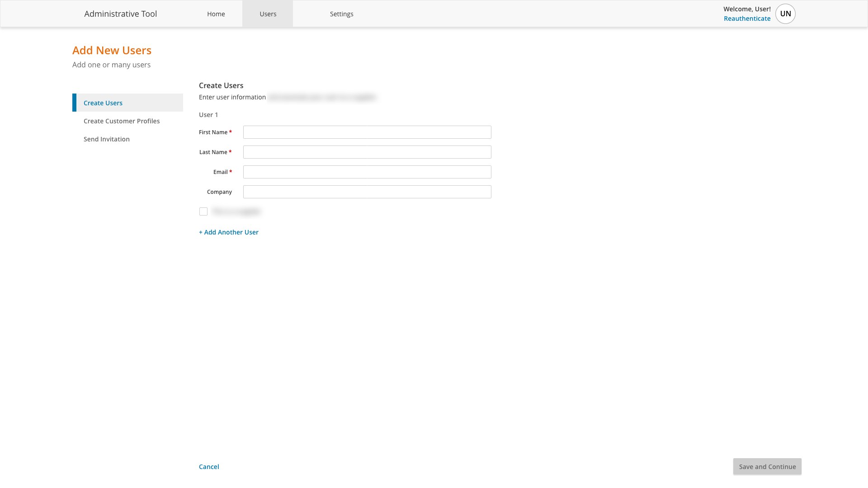
Task: Select the Create Users step
Action: click(x=103, y=103)
